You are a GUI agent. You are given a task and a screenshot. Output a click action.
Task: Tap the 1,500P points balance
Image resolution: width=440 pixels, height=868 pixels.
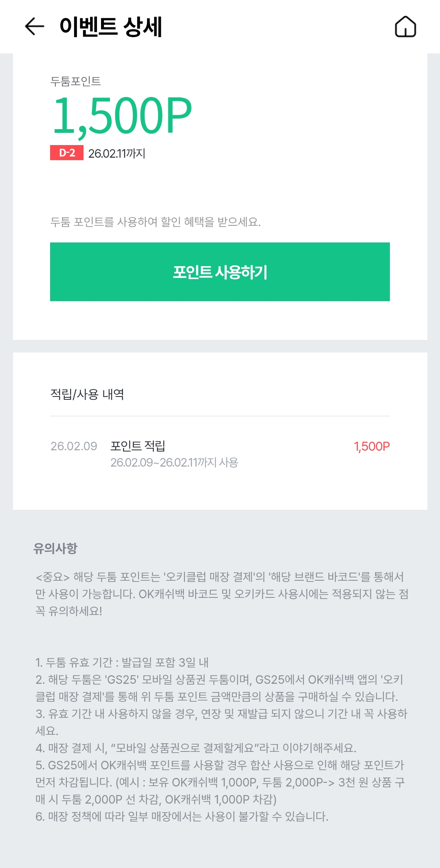pos(122,116)
